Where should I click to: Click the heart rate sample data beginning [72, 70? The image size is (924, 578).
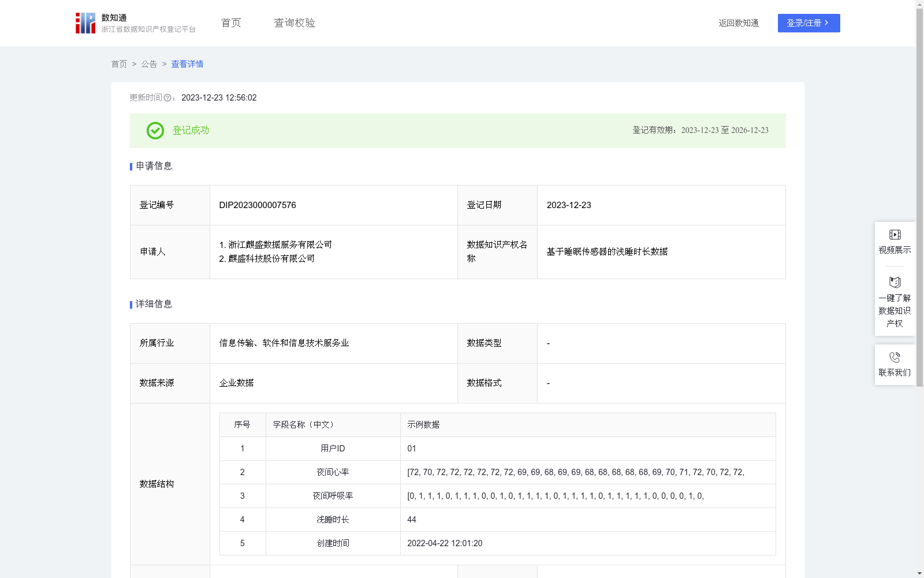576,472
